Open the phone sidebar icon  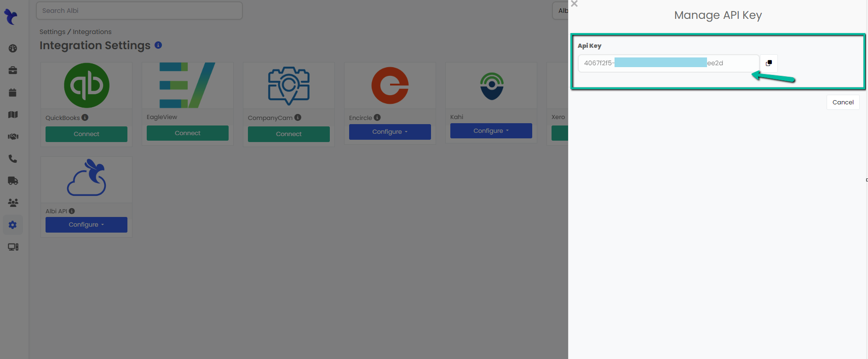(13, 159)
